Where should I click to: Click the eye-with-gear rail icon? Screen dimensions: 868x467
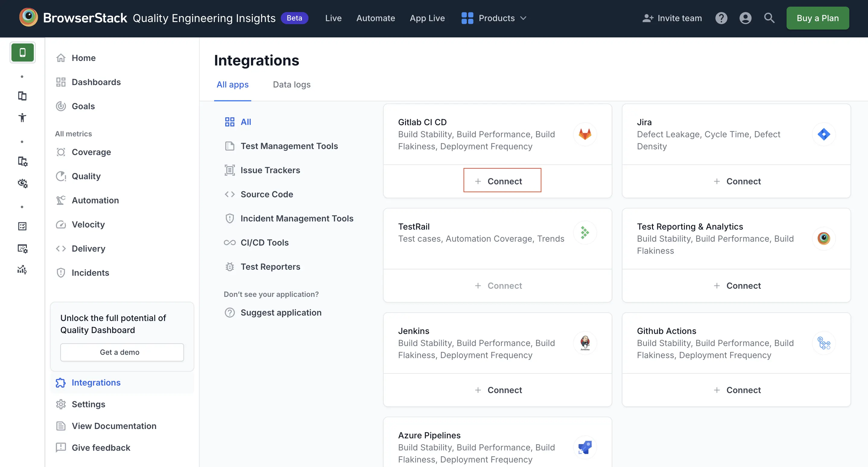click(22, 183)
